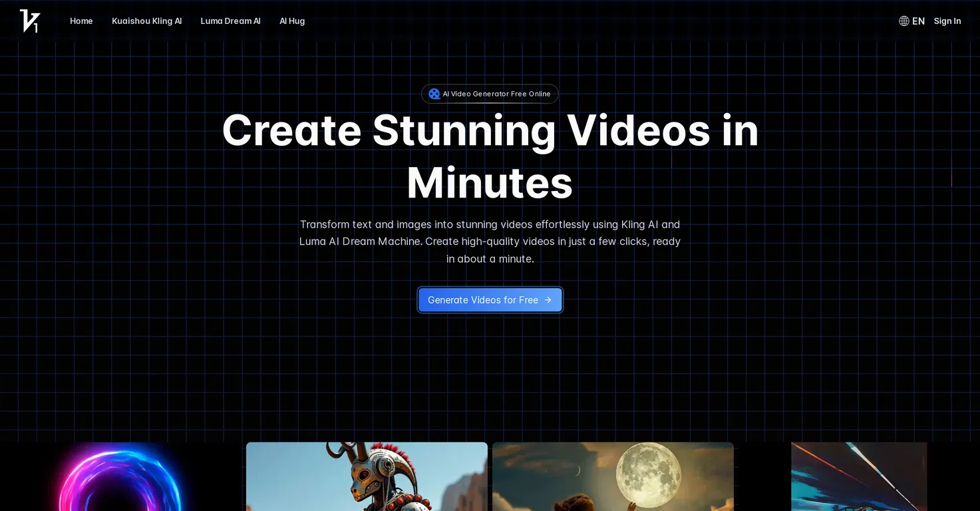Click the AI Video Generator Free Online badge
The height and width of the screenshot is (511, 980).
pos(490,94)
